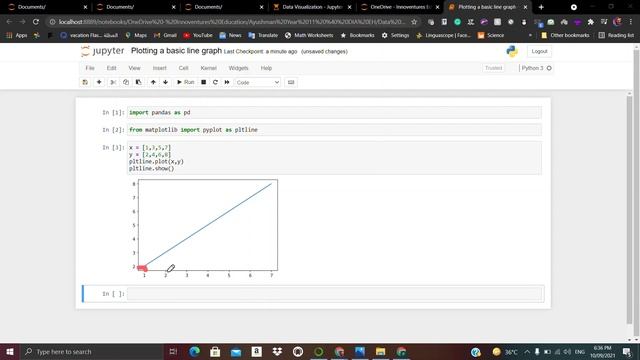Viewport: 640px width, 360px height.
Task: Open the Widgets menu
Action: (238, 68)
